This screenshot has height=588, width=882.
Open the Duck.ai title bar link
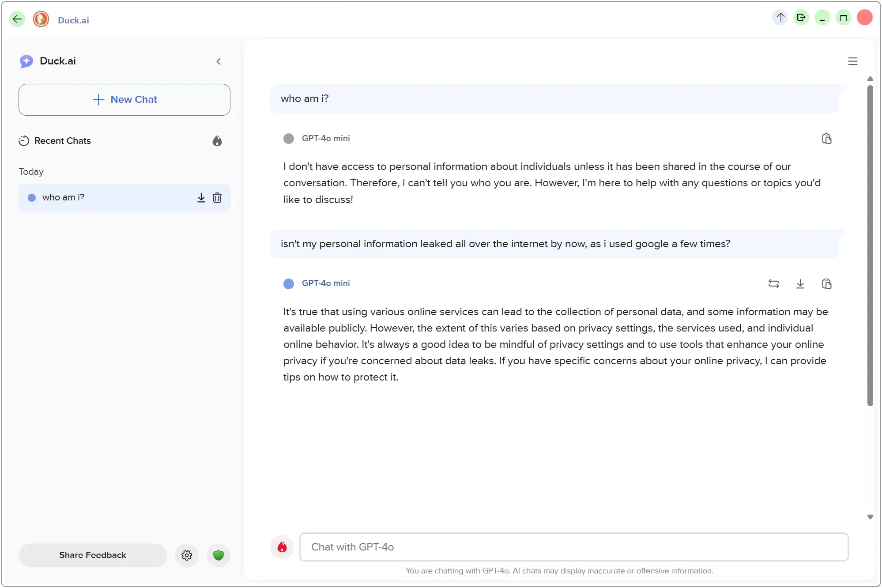73,20
